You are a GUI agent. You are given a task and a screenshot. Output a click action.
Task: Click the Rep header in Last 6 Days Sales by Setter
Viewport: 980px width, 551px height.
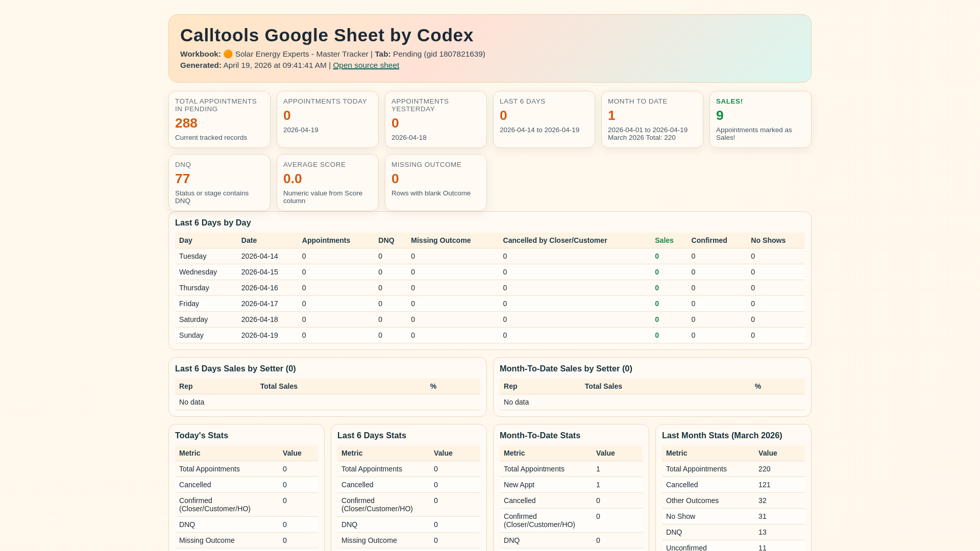[186, 386]
